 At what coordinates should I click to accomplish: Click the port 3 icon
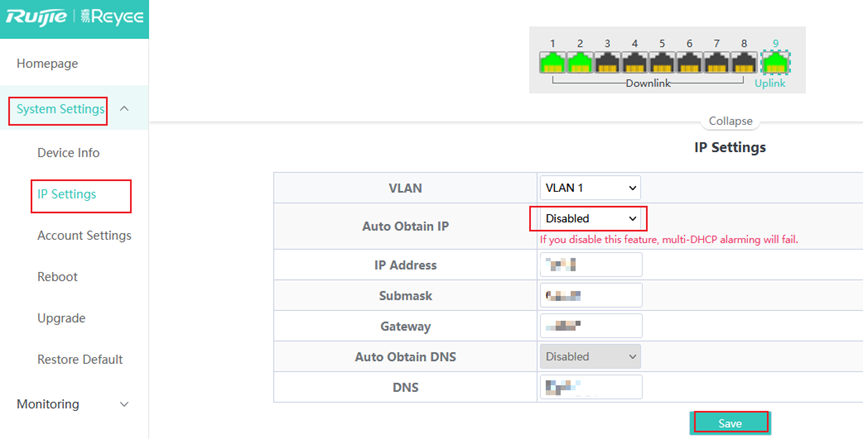tap(607, 64)
